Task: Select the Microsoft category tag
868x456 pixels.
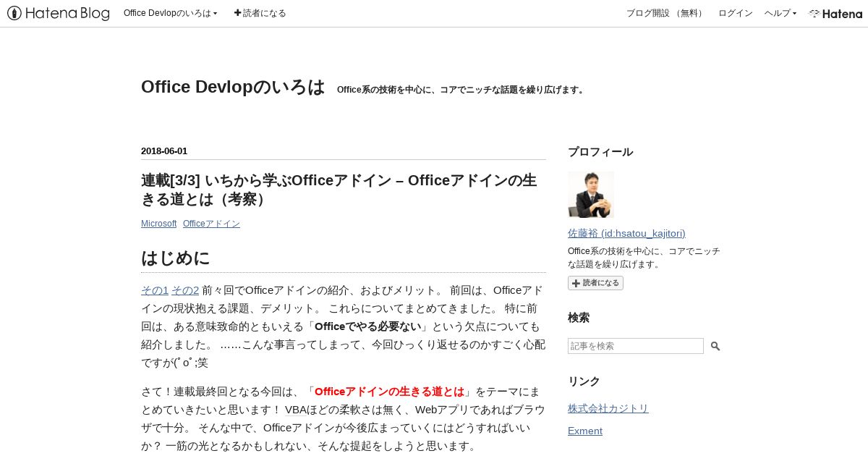Action: point(158,224)
